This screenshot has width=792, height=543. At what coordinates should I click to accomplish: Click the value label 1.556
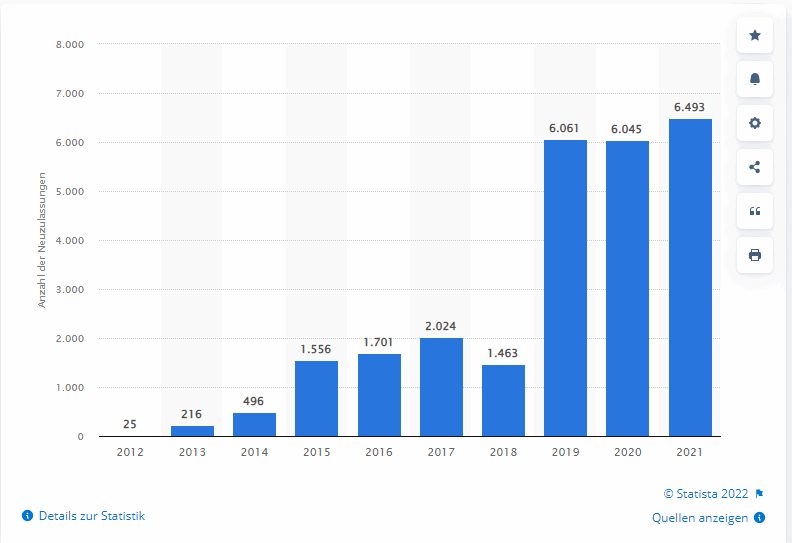click(x=316, y=350)
